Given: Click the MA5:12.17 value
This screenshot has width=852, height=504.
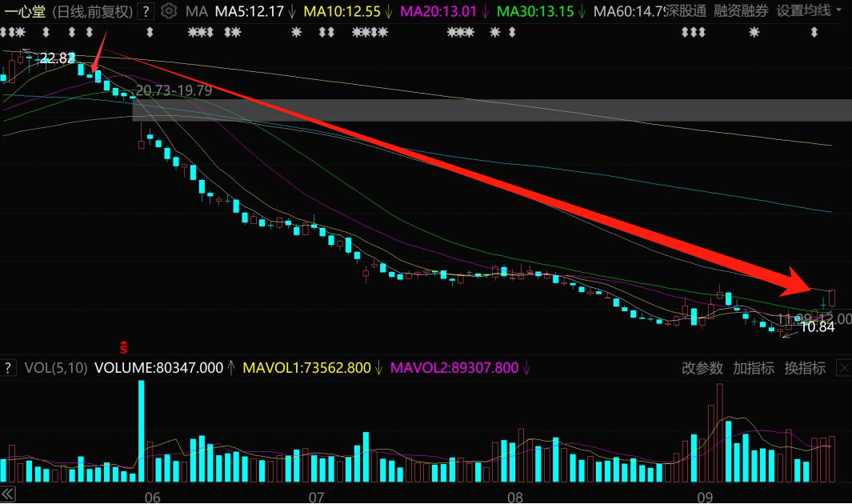Looking at the screenshot, I should point(250,11).
